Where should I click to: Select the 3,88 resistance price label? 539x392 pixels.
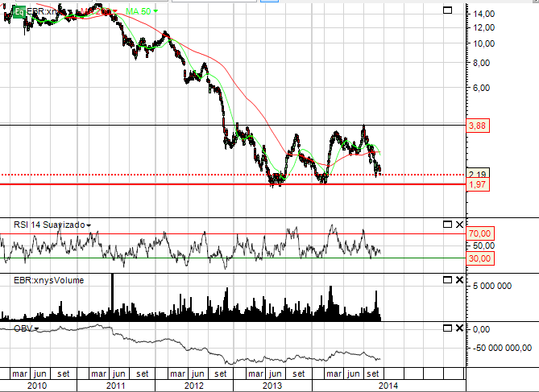point(478,126)
